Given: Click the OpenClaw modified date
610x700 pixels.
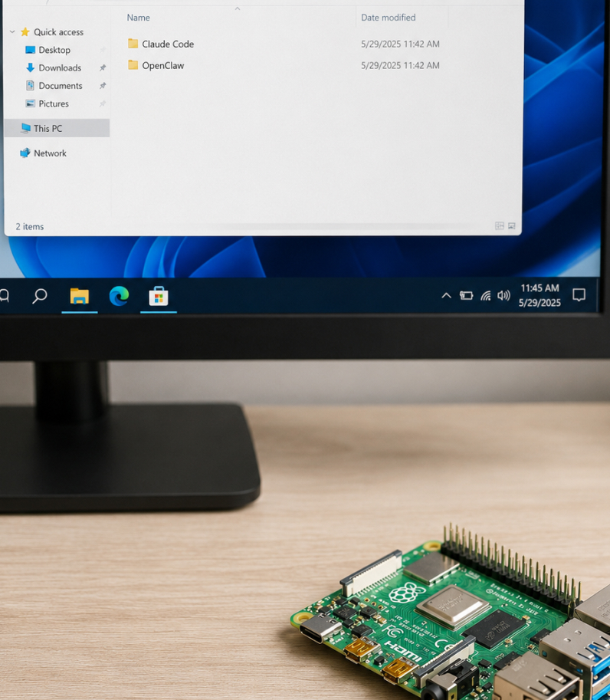Looking at the screenshot, I should coord(400,65).
